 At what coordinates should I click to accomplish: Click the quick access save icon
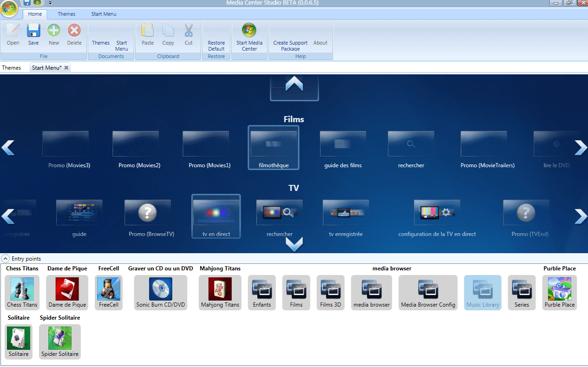point(27,3)
